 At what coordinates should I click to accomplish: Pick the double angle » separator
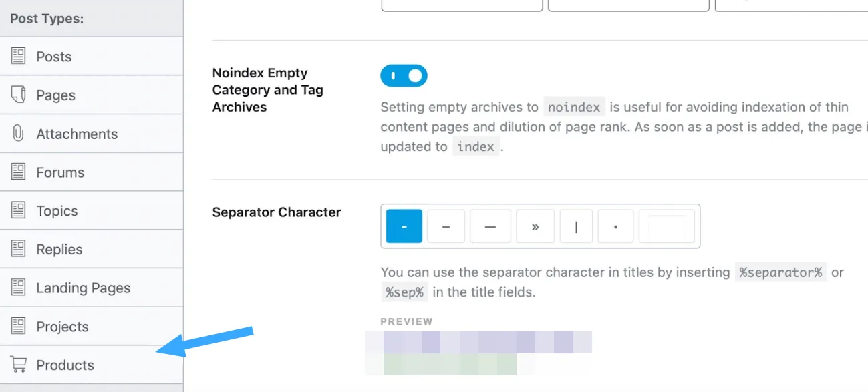[x=535, y=226]
